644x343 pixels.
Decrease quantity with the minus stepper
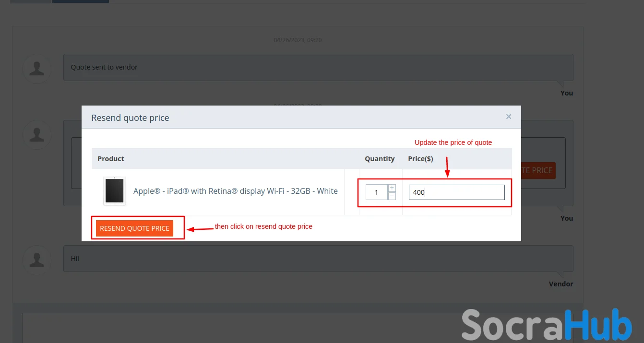[392, 196]
